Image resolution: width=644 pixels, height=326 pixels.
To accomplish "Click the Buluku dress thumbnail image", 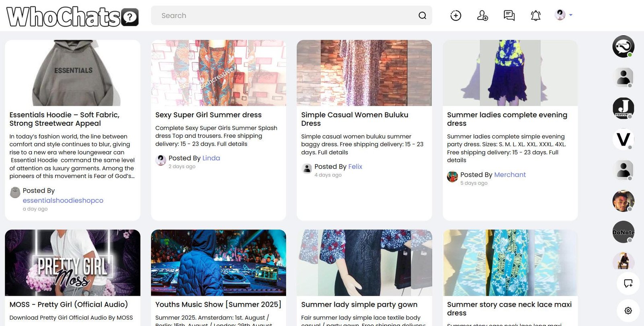I will point(364,73).
